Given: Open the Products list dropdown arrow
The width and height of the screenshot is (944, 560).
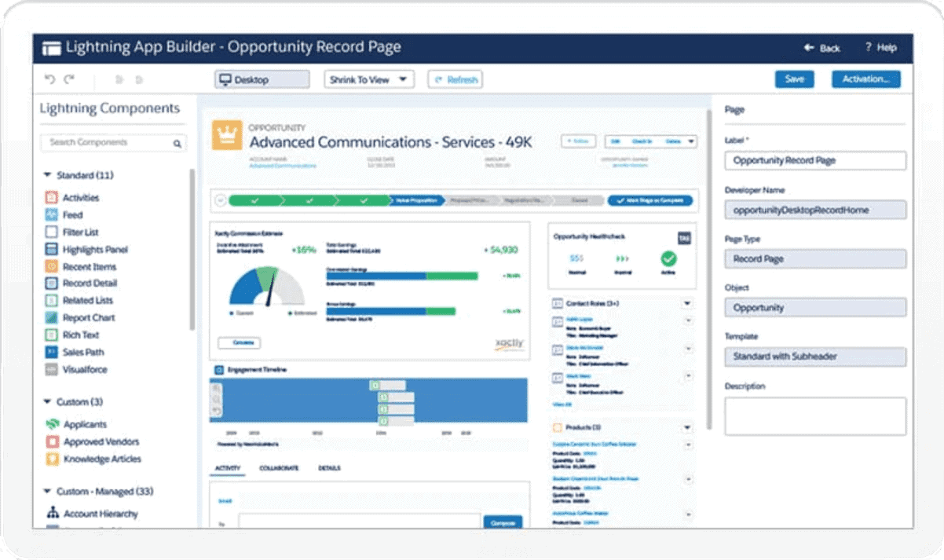Looking at the screenshot, I should pos(687,427).
